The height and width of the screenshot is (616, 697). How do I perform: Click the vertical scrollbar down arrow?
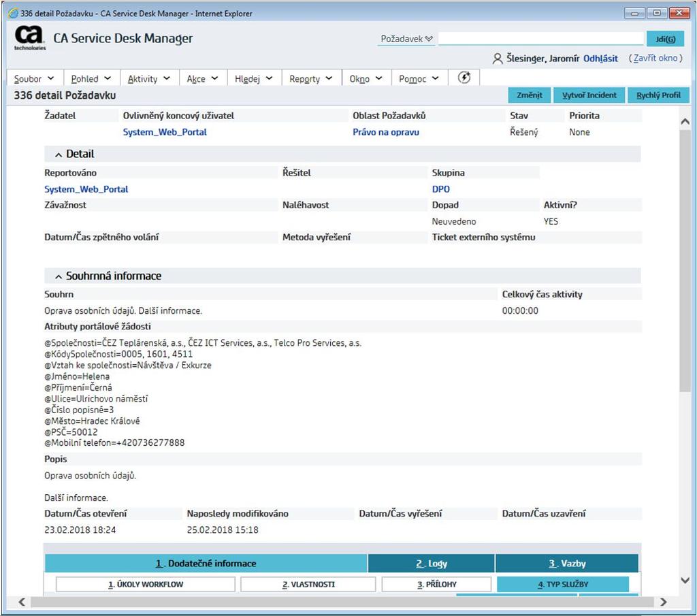(x=685, y=580)
